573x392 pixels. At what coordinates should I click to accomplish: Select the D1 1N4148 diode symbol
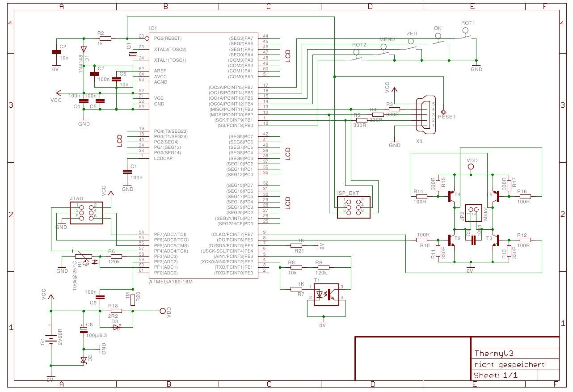(x=83, y=50)
